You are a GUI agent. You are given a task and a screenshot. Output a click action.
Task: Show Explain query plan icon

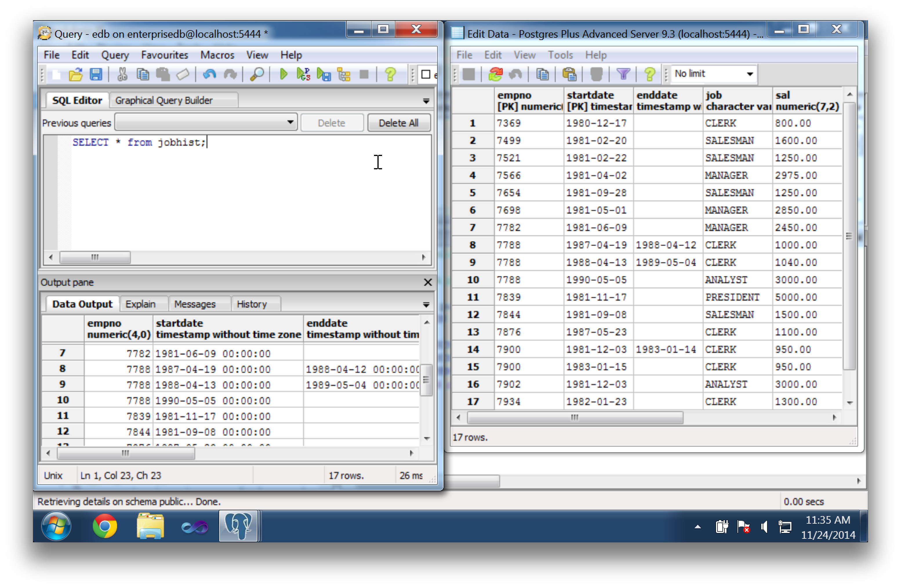click(344, 74)
